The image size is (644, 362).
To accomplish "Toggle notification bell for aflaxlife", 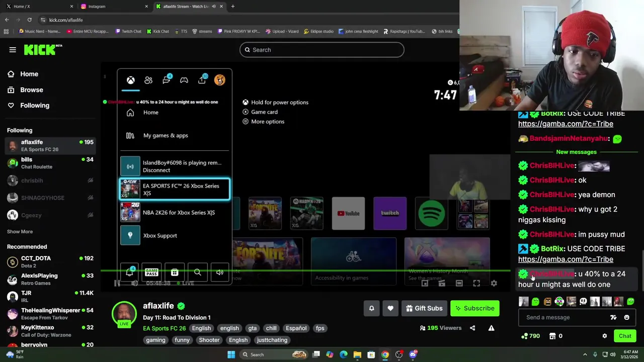I will [x=371, y=308].
